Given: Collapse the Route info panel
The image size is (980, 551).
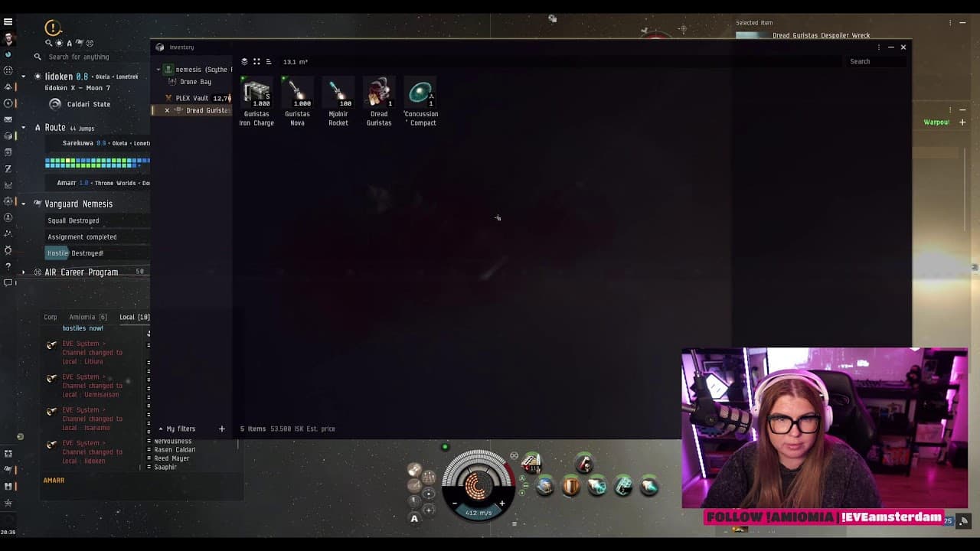Looking at the screenshot, I should tap(25, 128).
